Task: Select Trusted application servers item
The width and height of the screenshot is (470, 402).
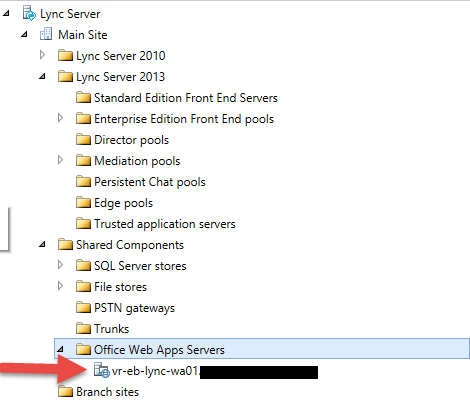Action: [165, 224]
